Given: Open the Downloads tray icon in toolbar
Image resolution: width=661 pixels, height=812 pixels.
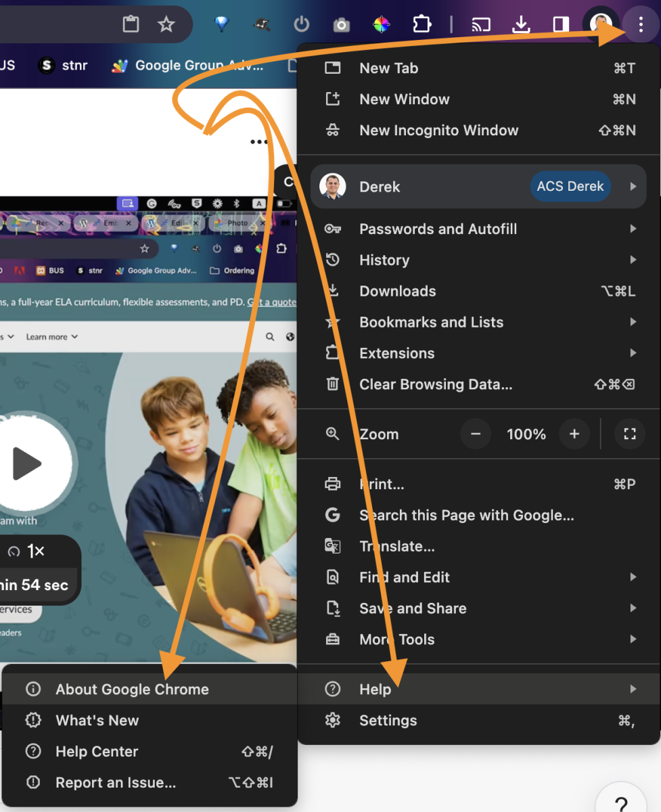Looking at the screenshot, I should pos(521,25).
